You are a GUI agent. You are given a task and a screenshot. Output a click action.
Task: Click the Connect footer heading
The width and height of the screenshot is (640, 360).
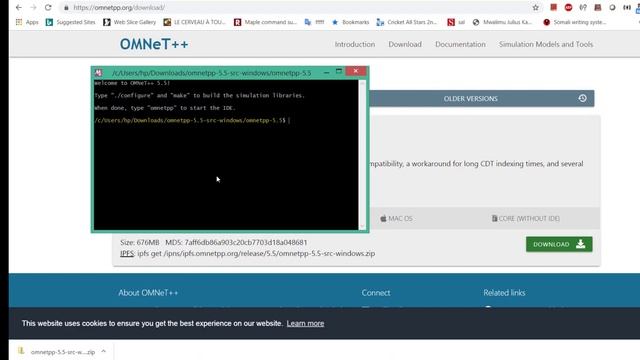[376, 293]
